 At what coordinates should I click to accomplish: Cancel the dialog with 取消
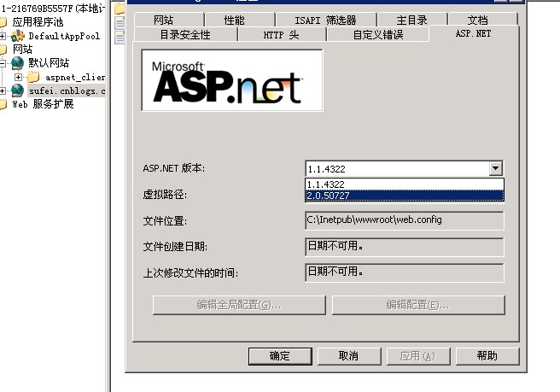(x=349, y=356)
